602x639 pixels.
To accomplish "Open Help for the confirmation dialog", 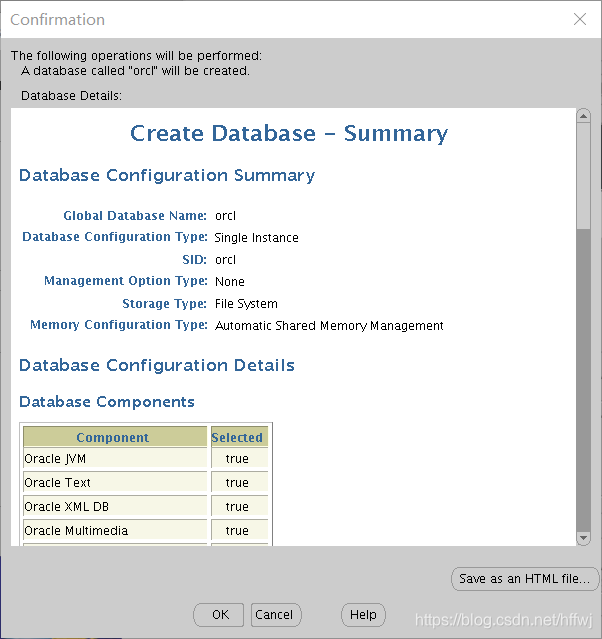I will pyautogui.click(x=363, y=615).
